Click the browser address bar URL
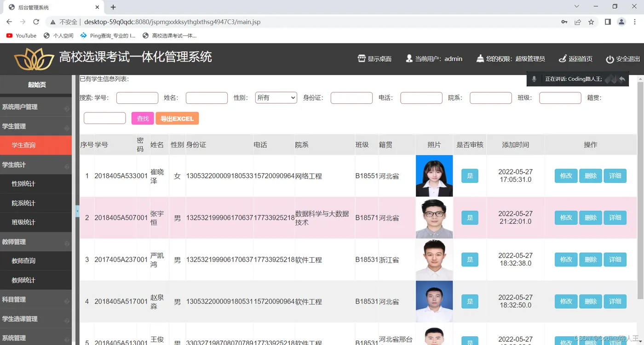 pos(172,22)
